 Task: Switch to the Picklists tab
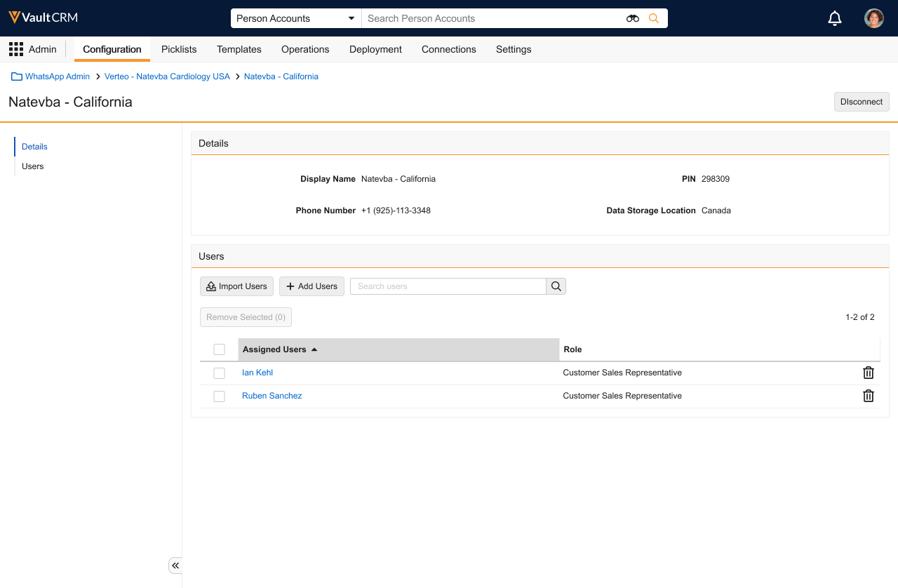pyautogui.click(x=179, y=49)
